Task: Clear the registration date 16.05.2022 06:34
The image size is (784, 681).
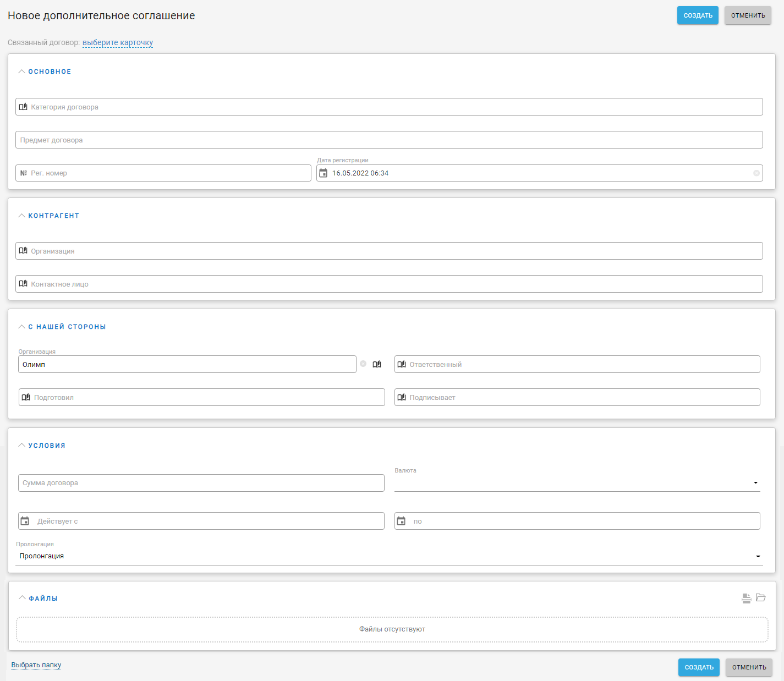Action: point(756,173)
